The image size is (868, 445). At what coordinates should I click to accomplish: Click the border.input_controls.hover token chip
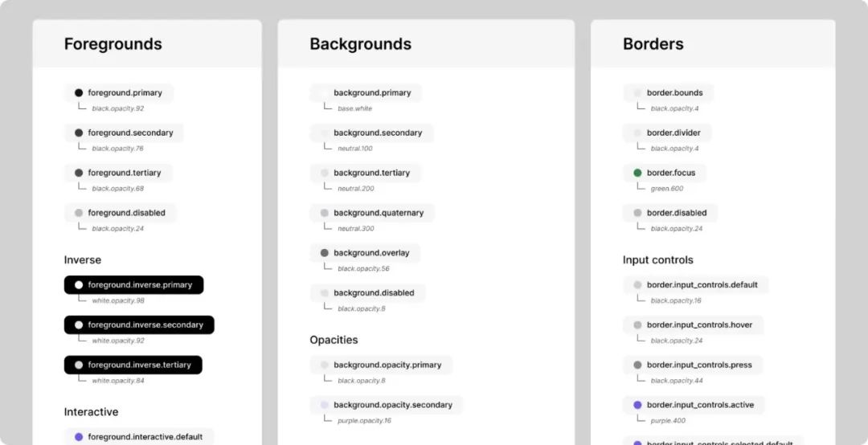693,325
